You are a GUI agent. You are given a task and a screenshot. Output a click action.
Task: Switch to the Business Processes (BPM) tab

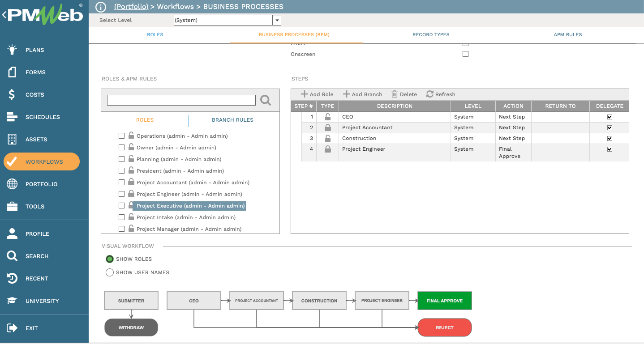pyautogui.click(x=294, y=34)
